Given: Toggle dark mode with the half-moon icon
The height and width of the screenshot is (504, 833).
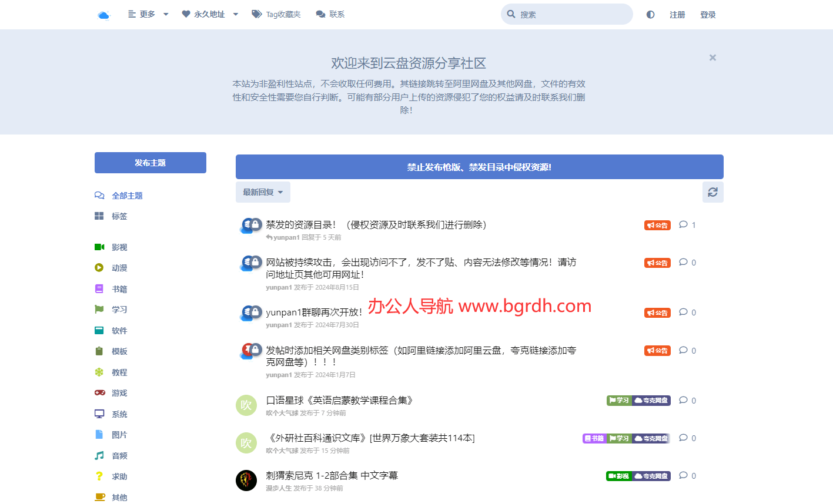Looking at the screenshot, I should tap(650, 14).
